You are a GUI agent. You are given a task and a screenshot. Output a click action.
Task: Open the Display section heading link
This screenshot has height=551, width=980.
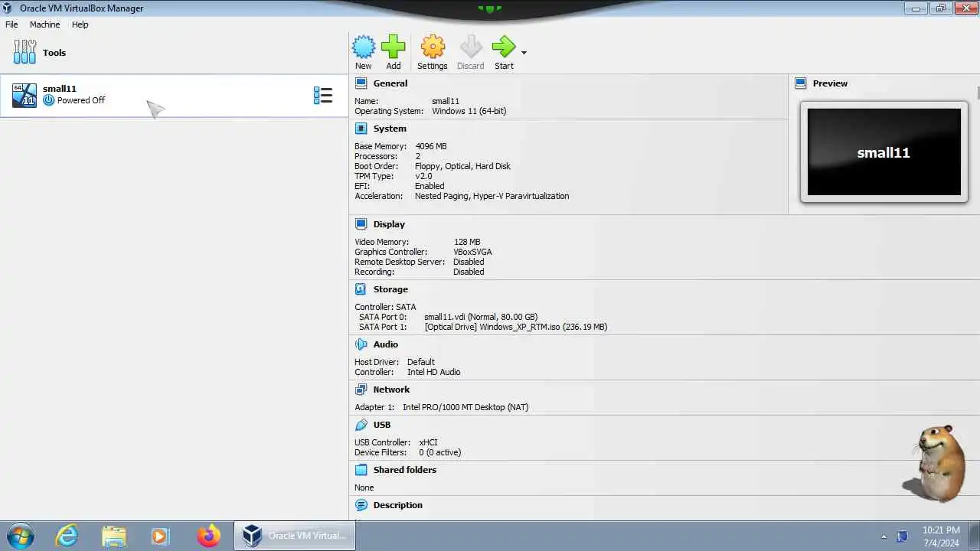coord(389,224)
